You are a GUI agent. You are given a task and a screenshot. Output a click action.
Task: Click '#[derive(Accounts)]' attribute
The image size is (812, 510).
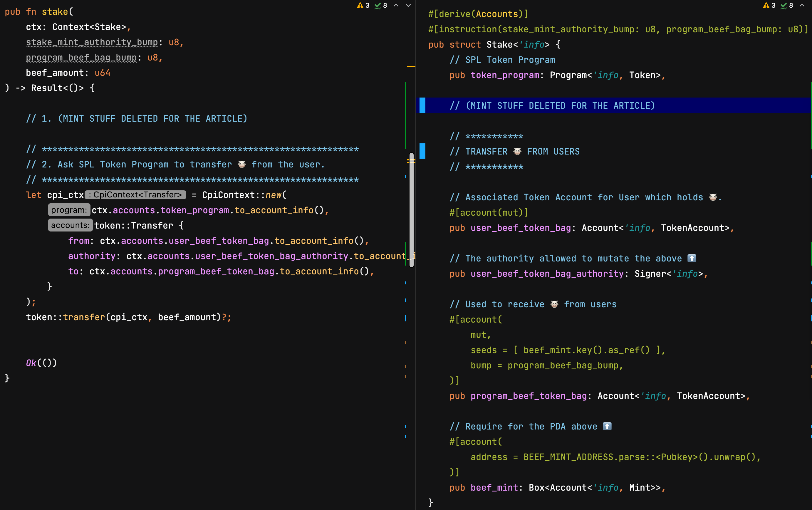point(478,14)
